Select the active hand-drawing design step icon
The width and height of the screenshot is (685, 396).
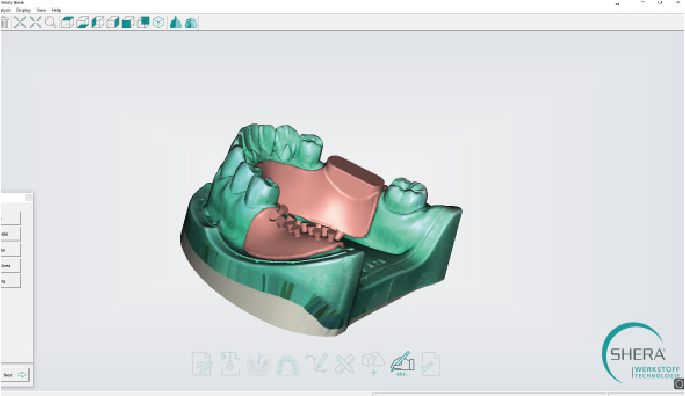point(402,363)
